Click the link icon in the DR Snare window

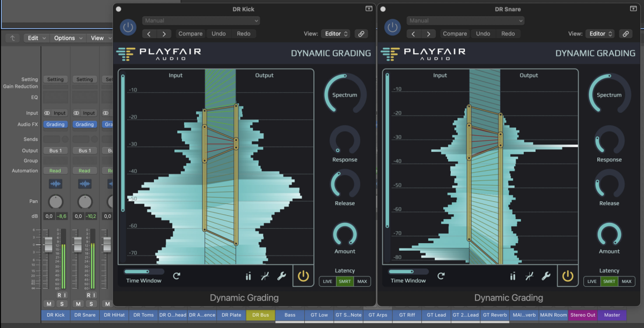pyautogui.click(x=626, y=34)
